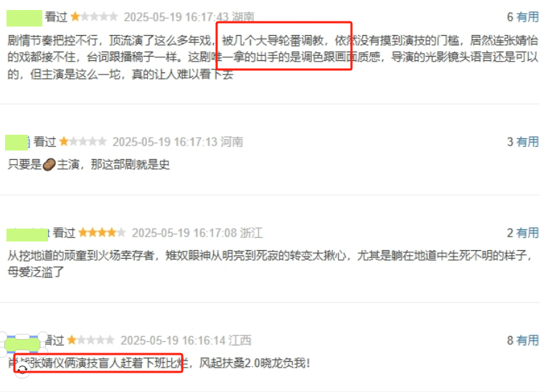The image size is (543, 392).
Task: Open the redacted username of Zhejiang review
Action: coord(27,234)
